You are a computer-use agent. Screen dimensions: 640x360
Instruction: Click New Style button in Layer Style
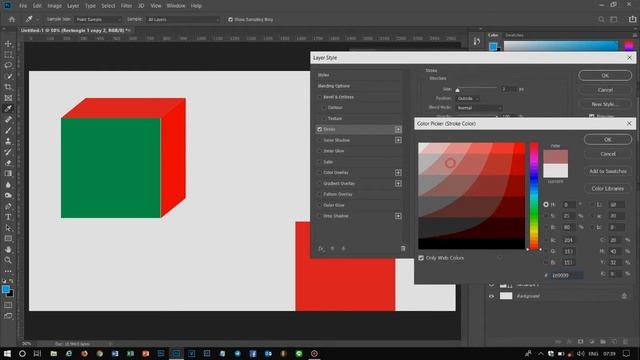point(605,104)
